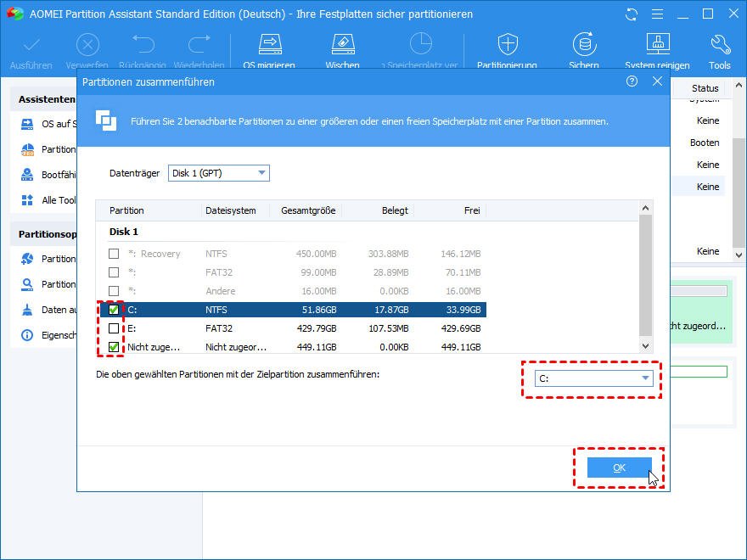The width and height of the screenshot is (747, 560).
Task: Click the Partitionsoperationen sidebar heading
Action: point(48,234)
